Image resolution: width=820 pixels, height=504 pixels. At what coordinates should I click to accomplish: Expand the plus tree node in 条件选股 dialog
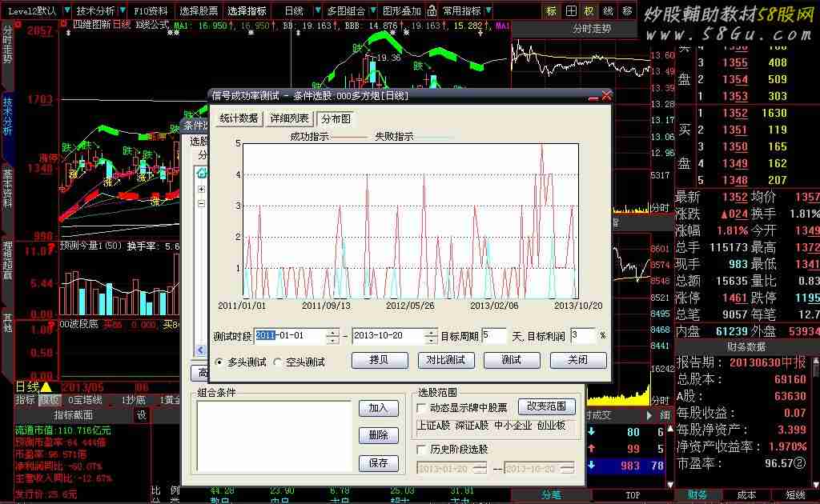tap(201, 189)
